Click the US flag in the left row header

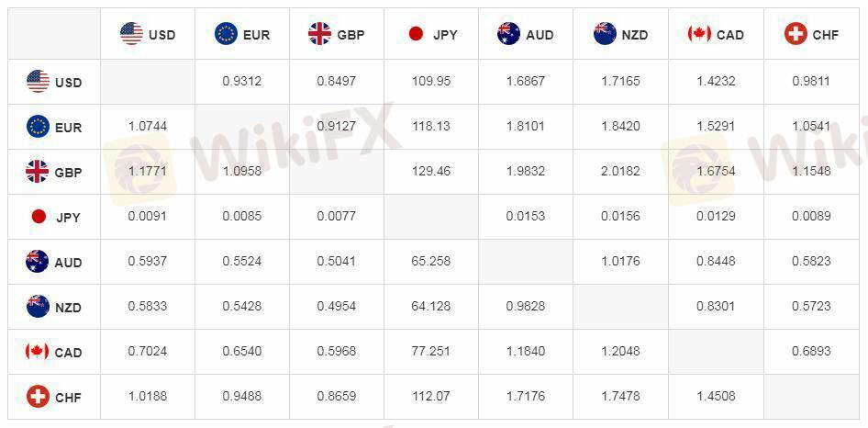tap(38, 82)
